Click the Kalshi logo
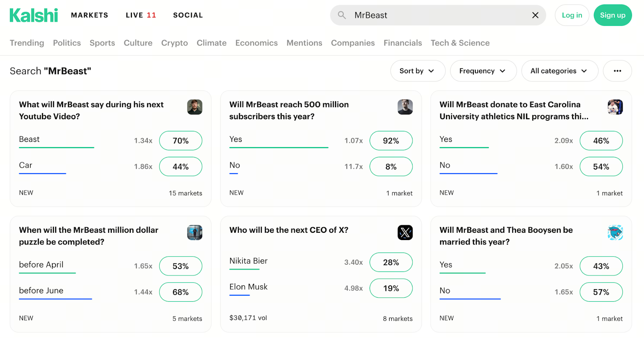 click(34, 15)
